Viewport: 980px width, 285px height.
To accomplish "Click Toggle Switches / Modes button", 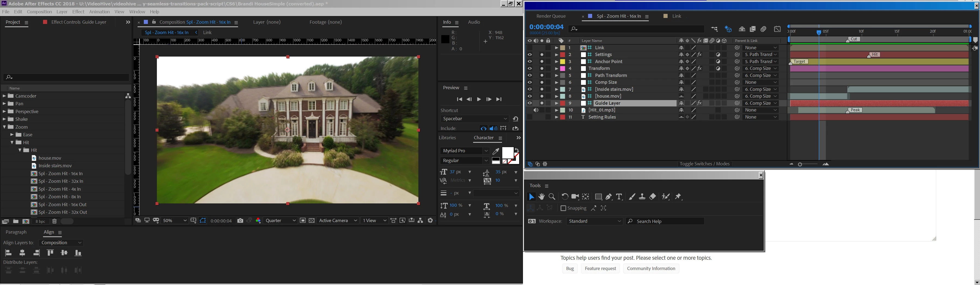I will [705, 164].
